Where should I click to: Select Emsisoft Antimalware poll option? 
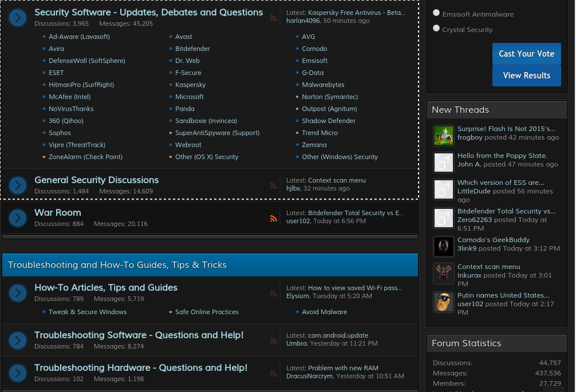click(436, 13)
